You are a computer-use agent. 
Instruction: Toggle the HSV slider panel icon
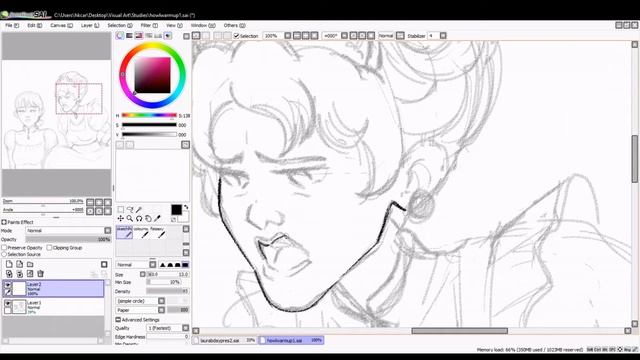tap(139, 36)
